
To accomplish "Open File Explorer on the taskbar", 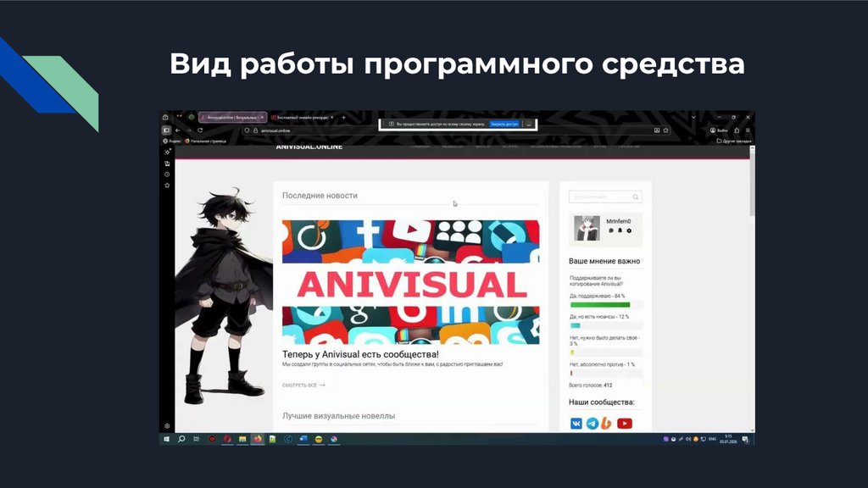I will [x=242, y=440].
